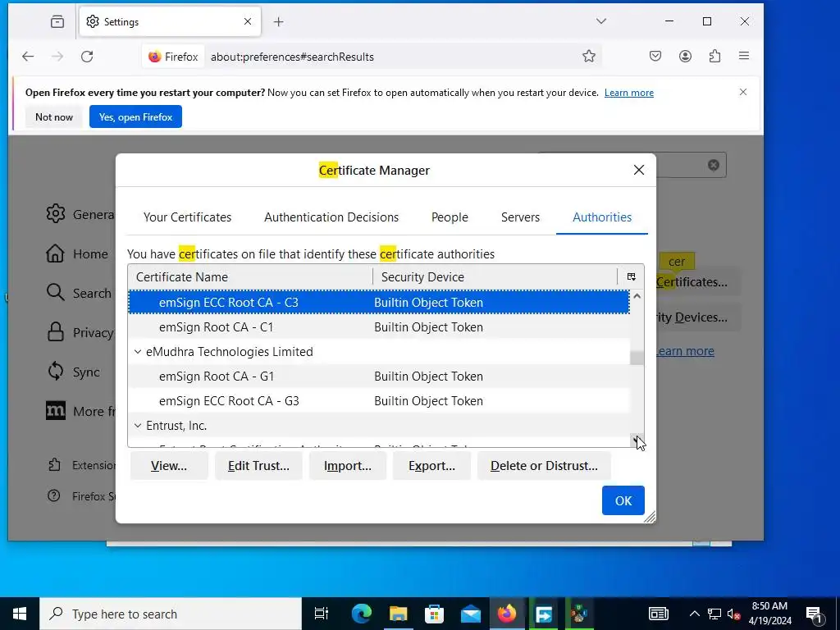The image size is (840, 630).
Task: Click the Export... button
Action: pyautogui.click(x=431, y=466)
